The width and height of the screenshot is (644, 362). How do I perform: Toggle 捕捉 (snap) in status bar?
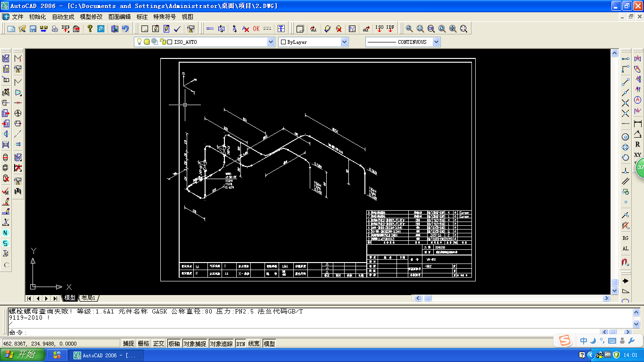(128, 344)
